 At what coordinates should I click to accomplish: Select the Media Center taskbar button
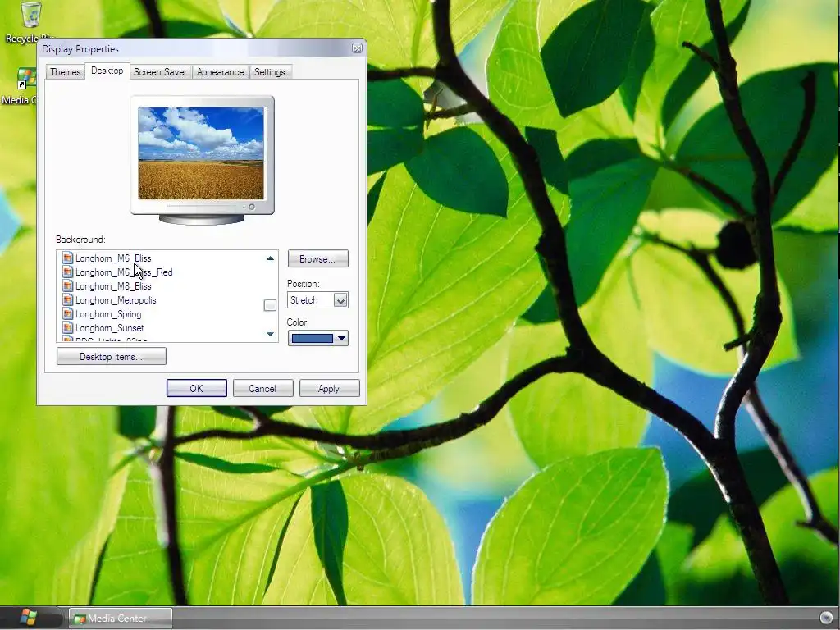pos(121,619)
